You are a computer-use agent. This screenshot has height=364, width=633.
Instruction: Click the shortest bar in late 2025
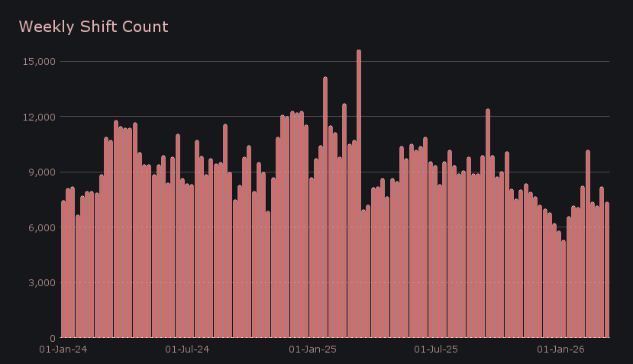564,289
